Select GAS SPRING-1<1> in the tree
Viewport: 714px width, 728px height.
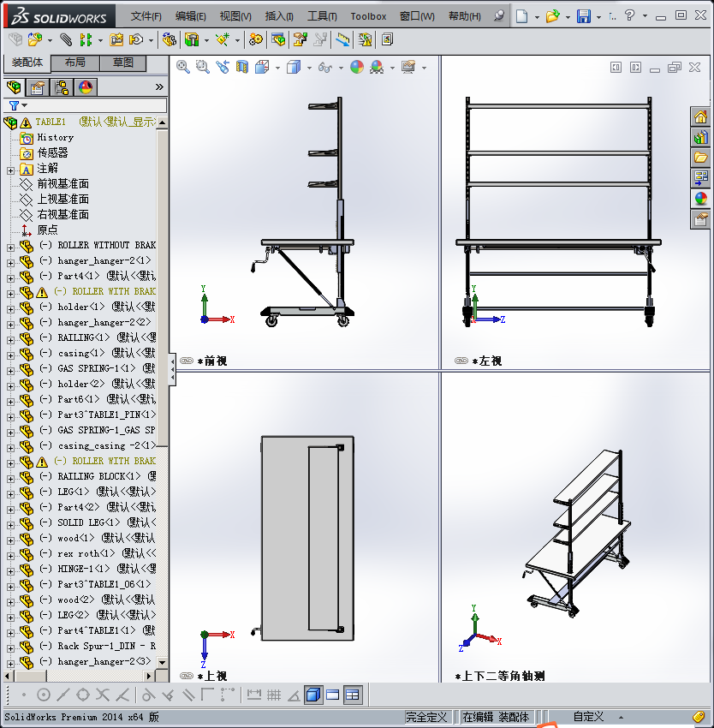[97, 368]
